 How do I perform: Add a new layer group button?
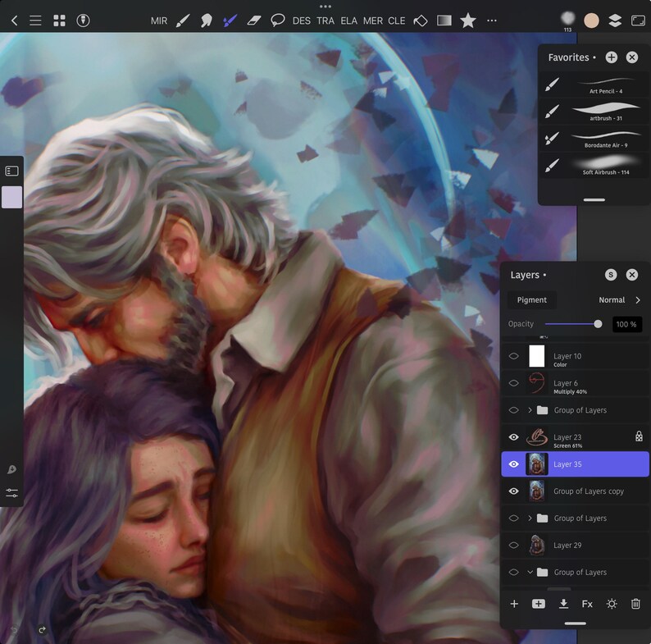click(x=539, y=604)
